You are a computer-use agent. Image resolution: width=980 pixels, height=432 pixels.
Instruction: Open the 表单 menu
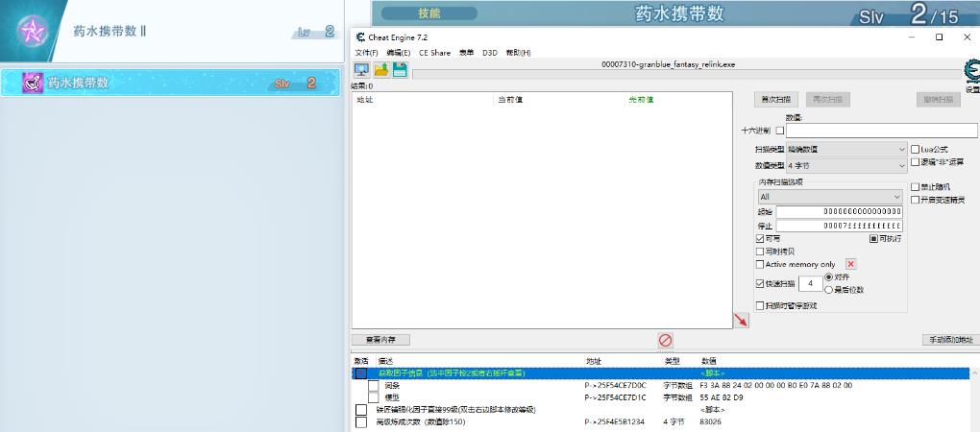click(466, 53)
